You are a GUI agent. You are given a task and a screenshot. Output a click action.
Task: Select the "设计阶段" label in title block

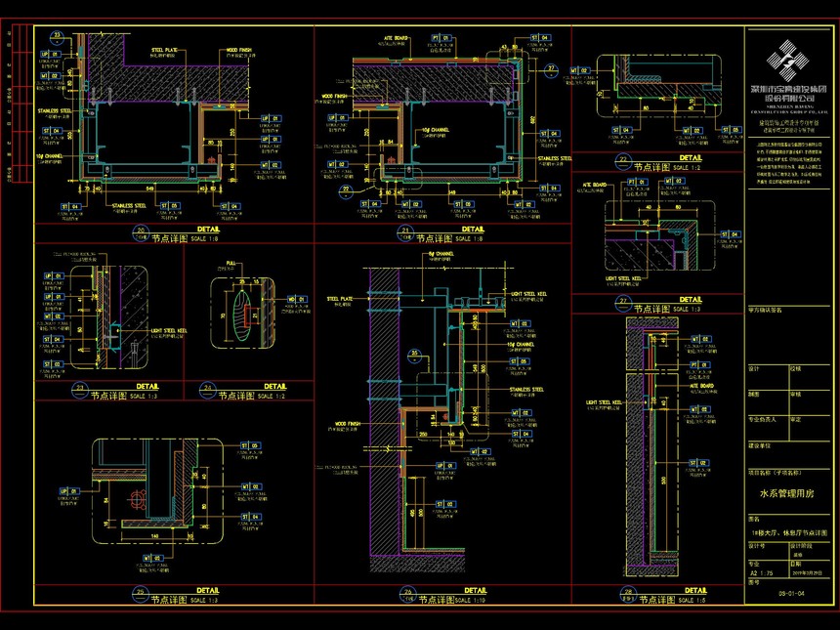click(x=802, y=546)
